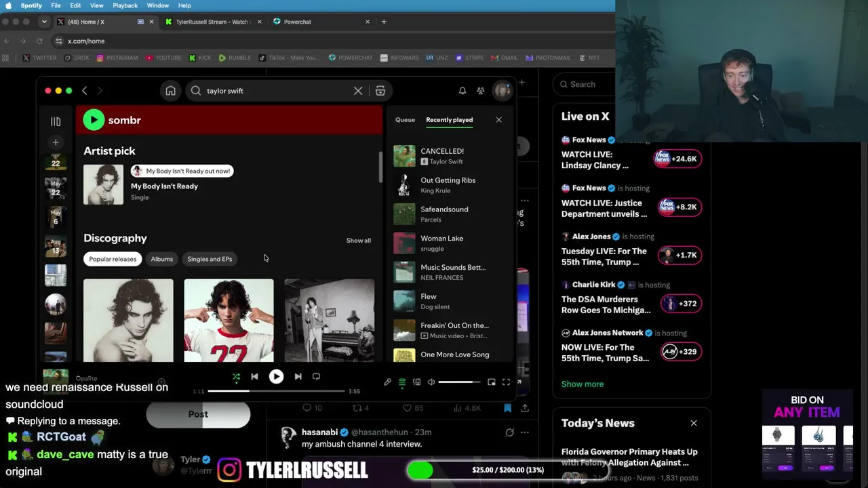The width and height of the screenshot is (868, 488).
Task: Open the Playback menu
Action: tap(125, 5)
